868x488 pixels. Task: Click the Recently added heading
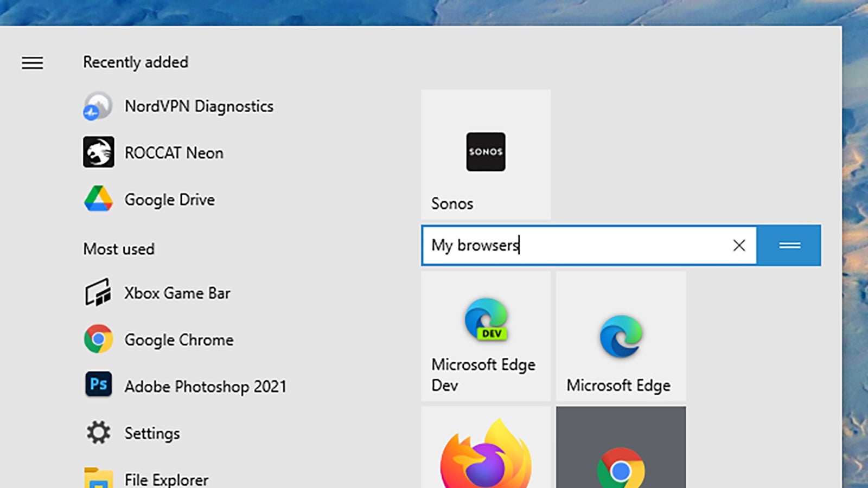pos(135,62)
